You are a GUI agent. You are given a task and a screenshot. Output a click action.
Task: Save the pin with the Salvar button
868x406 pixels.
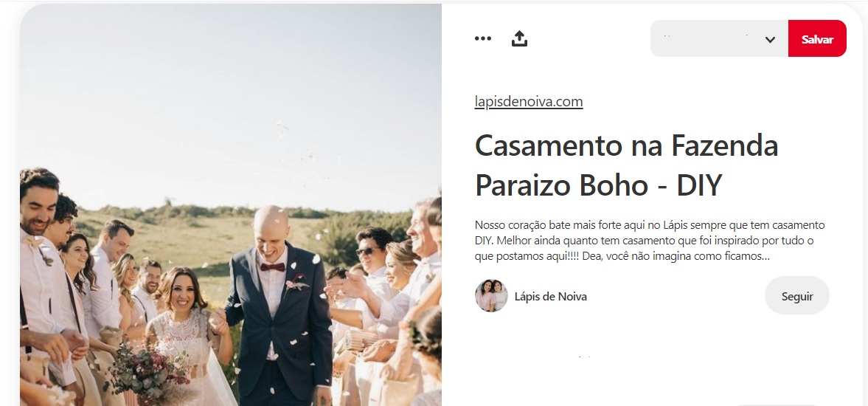[x=817, y=39]
